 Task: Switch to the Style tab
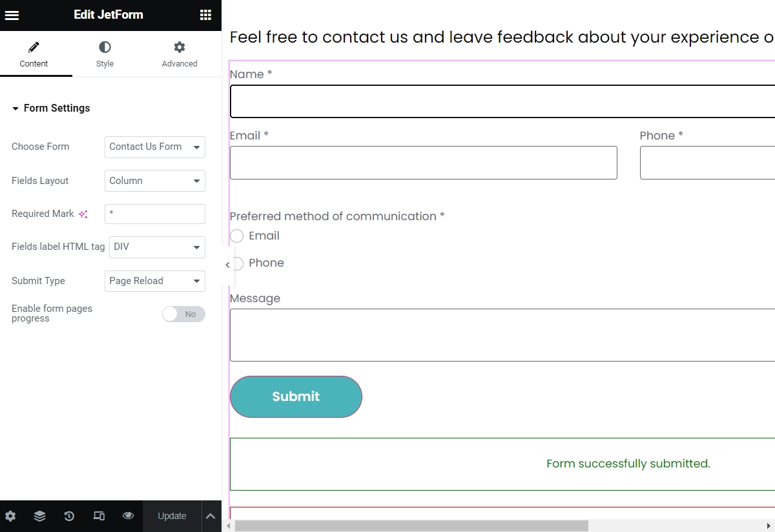click(x=104, y=54)
